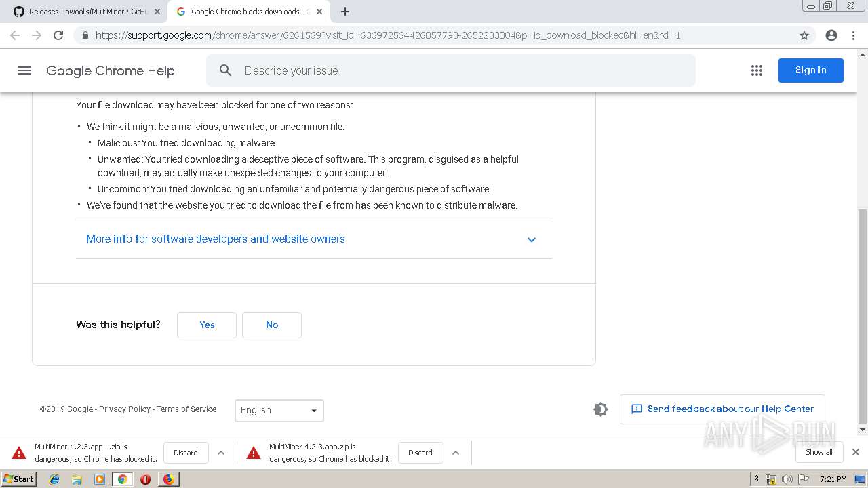Open the media player taskbar icon
868x488 pixels.
pyautogui.click(x=100, y=479)
